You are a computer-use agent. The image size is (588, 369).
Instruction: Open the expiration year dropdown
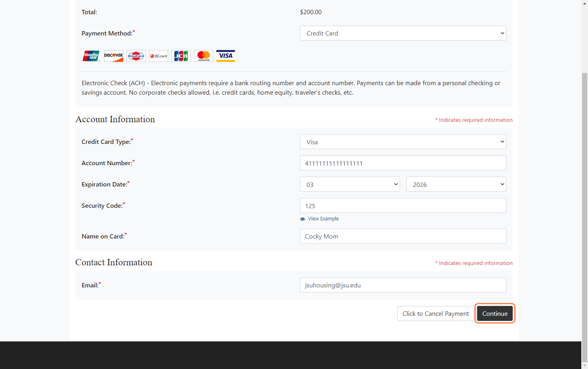point(456,184)
